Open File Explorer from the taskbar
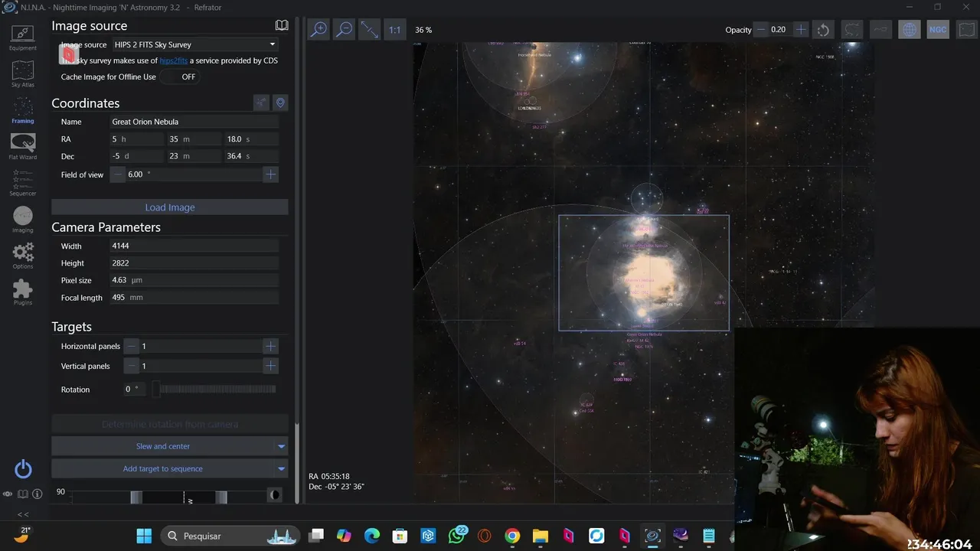Screen dimensions: 980x551 coord(541,536)
